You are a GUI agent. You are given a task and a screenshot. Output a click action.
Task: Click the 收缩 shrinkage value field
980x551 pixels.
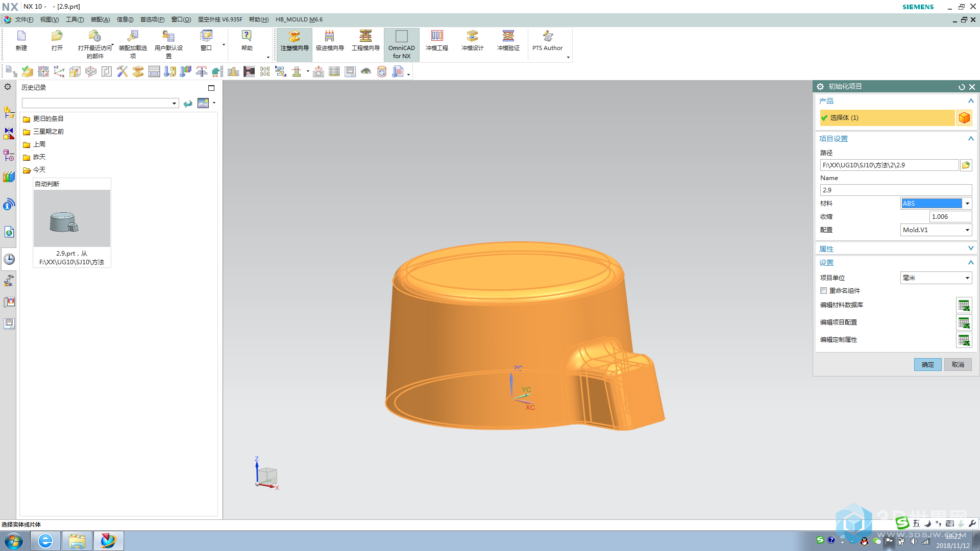tap(950, 216)
